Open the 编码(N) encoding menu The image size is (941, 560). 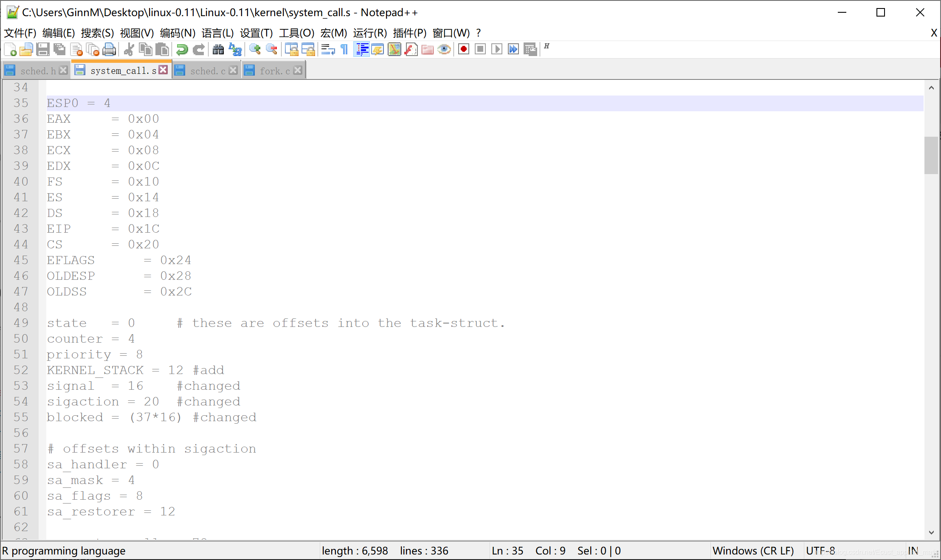coord(177,33)
